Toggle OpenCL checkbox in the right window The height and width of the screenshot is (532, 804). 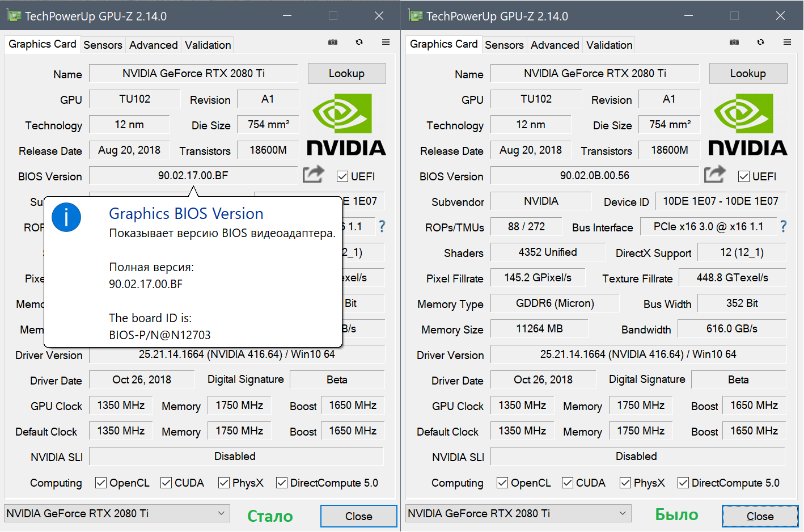click(x=502, y=483)
